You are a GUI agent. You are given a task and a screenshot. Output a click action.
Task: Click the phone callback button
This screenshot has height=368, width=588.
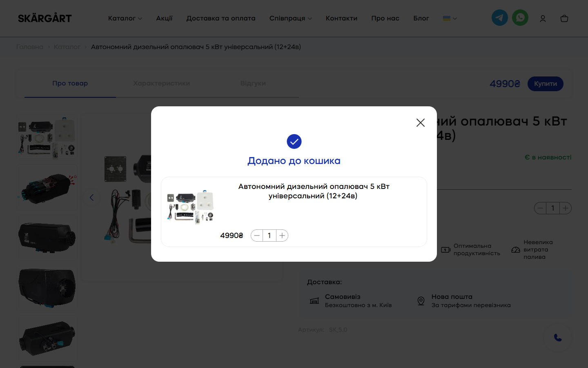(558, 338)
